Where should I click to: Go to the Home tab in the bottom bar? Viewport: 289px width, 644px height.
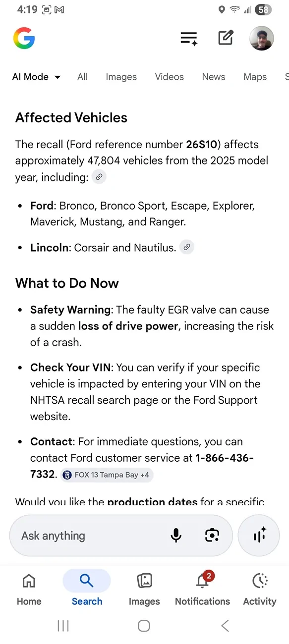pyautogui.click(x=29, y=590)
